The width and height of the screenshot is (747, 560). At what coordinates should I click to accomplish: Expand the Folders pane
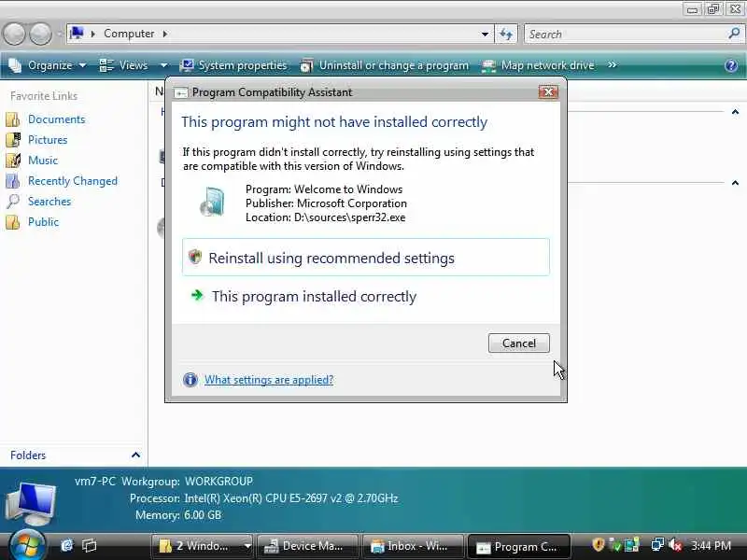click(135, 455)
